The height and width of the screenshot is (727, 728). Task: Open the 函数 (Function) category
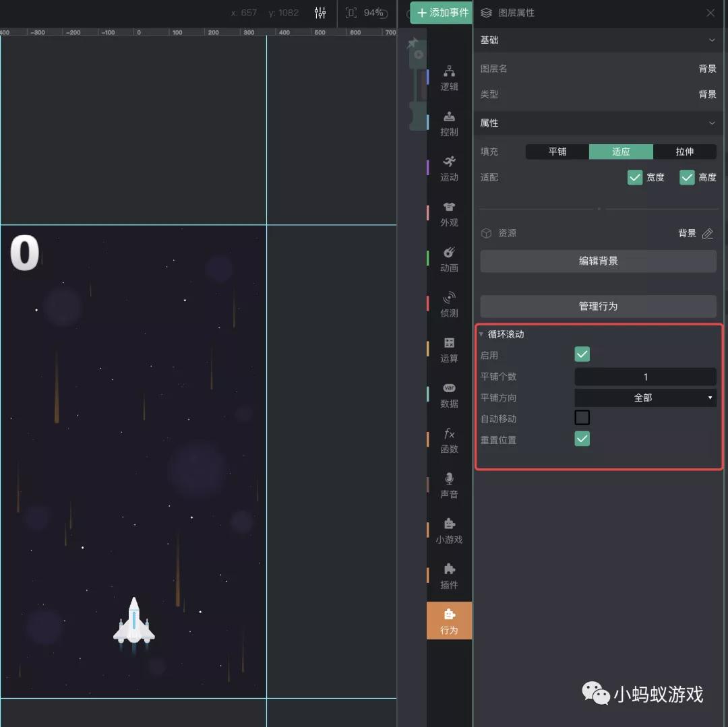(x=449, y=441)
